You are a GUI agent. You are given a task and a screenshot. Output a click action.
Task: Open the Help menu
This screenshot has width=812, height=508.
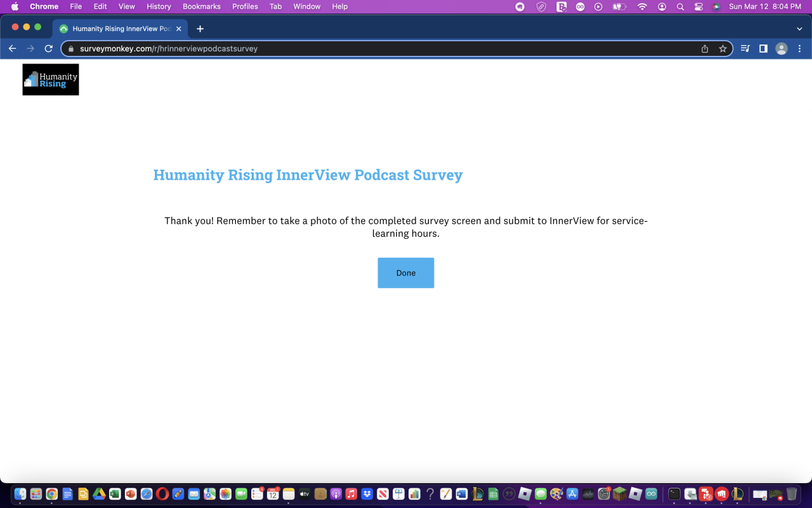coord(340,6)
